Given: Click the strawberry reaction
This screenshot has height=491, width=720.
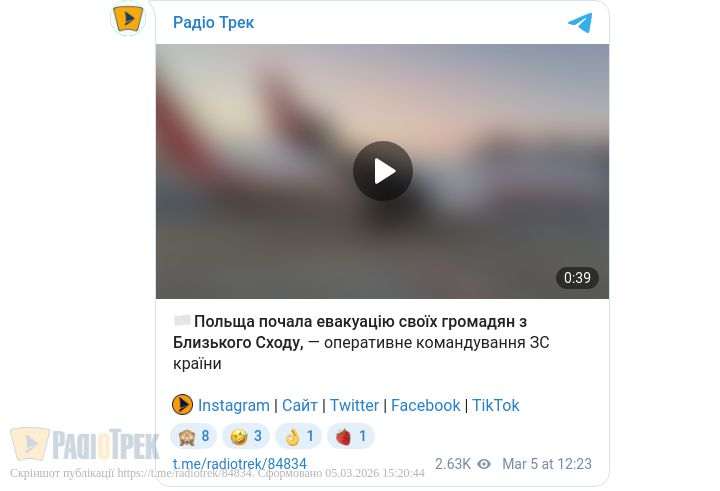Looking at the screenshot, I should (x=351, y=436).
